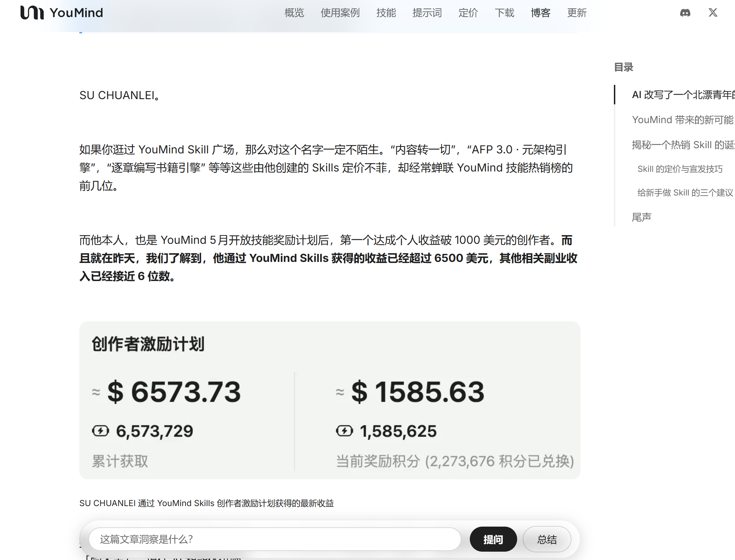The height and width of the screenshot is (560, 735).
Task: Click the image caption about 最新收益
Action: point(206,503)
